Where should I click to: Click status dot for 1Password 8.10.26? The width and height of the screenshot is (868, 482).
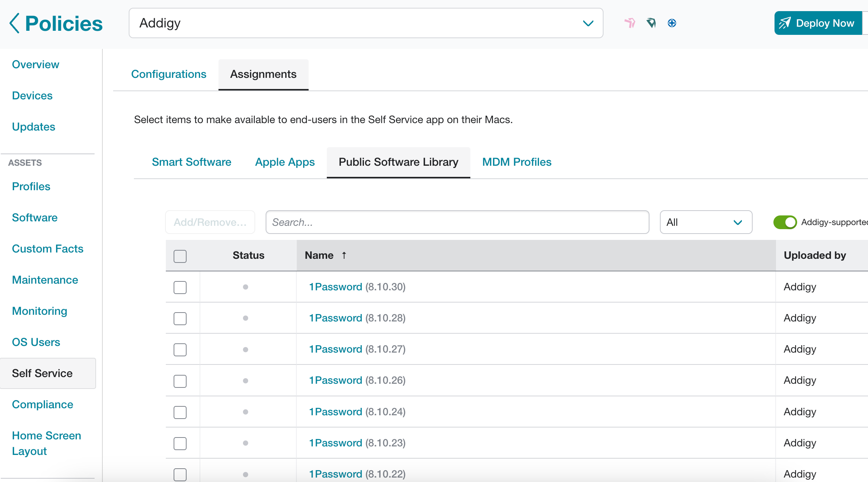click(x=245, y=380)
